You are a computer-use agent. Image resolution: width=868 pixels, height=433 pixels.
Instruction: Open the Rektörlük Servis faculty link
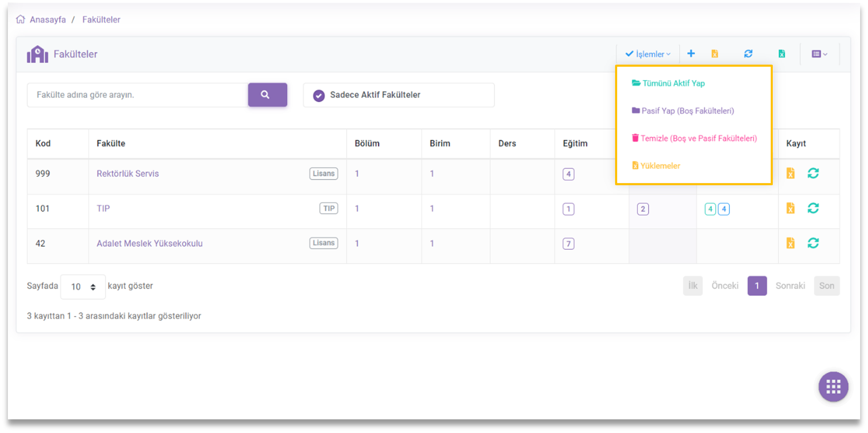127,174
